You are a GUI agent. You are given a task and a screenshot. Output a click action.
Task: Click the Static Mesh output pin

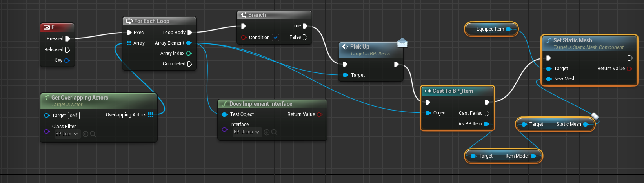pos(586,124)
